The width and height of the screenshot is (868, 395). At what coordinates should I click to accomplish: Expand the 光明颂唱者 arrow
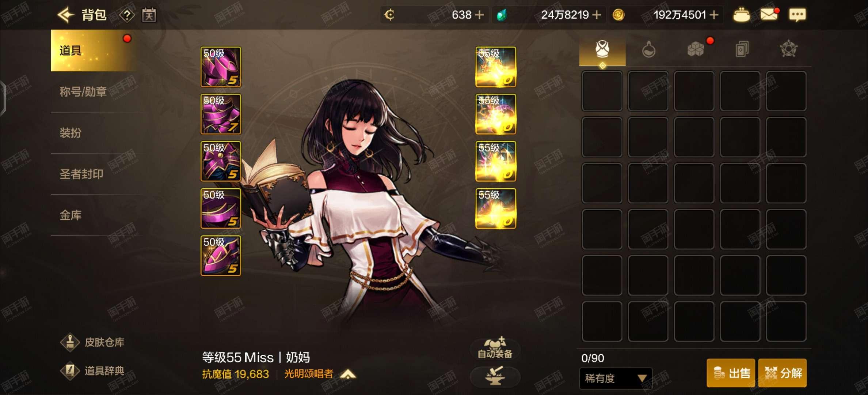tap(348, 374)
